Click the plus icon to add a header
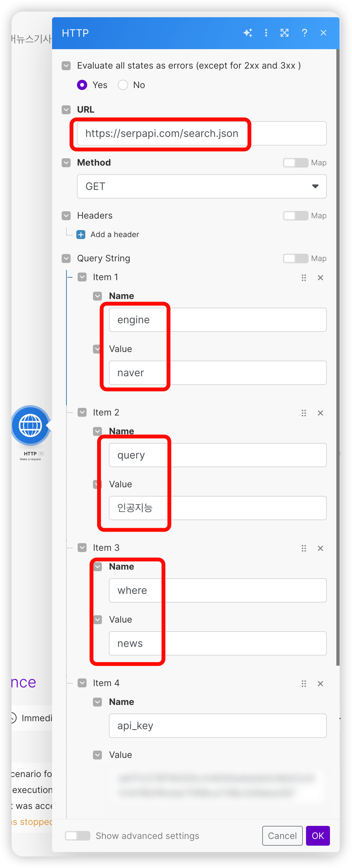 tap(81, 235)
